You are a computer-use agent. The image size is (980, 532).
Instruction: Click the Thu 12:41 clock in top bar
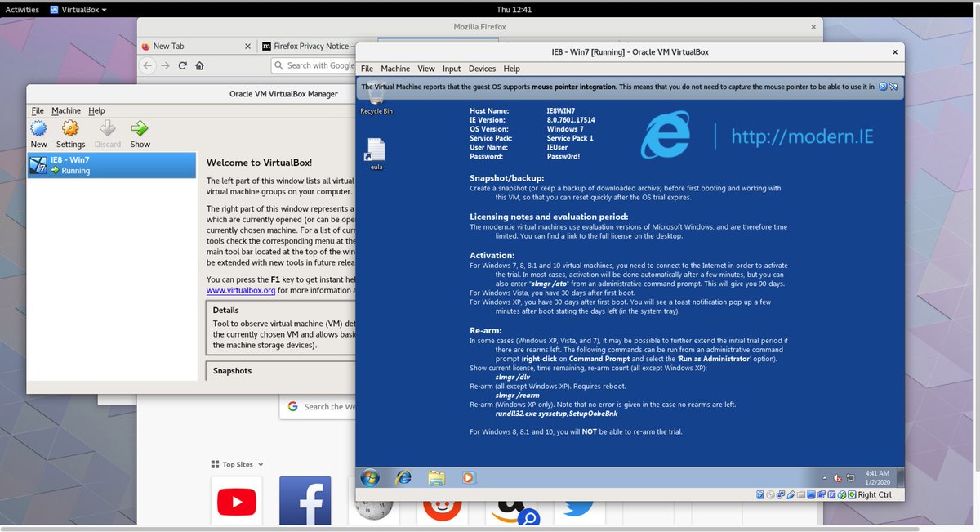click(x=514, y=10)
